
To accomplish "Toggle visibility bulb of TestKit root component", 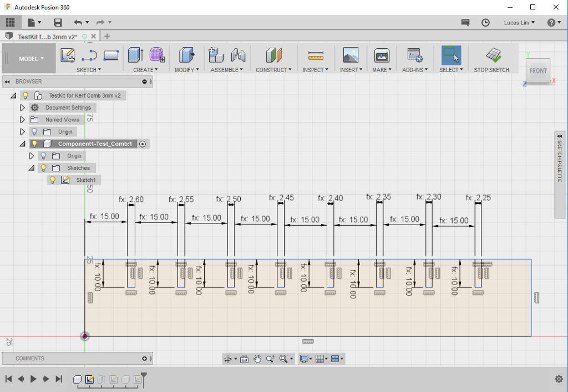I will point(26,95).
